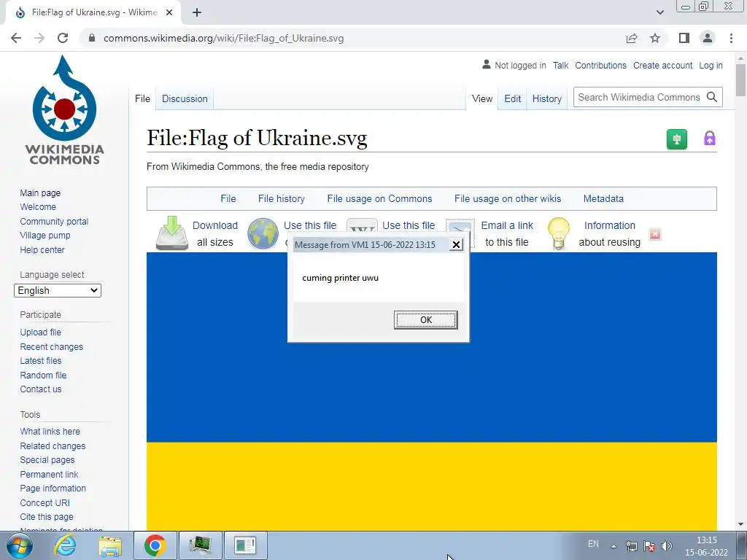Screen dimensions: 747x560
Task: Click Permanent link in Tools
Action: pos(49,474)
